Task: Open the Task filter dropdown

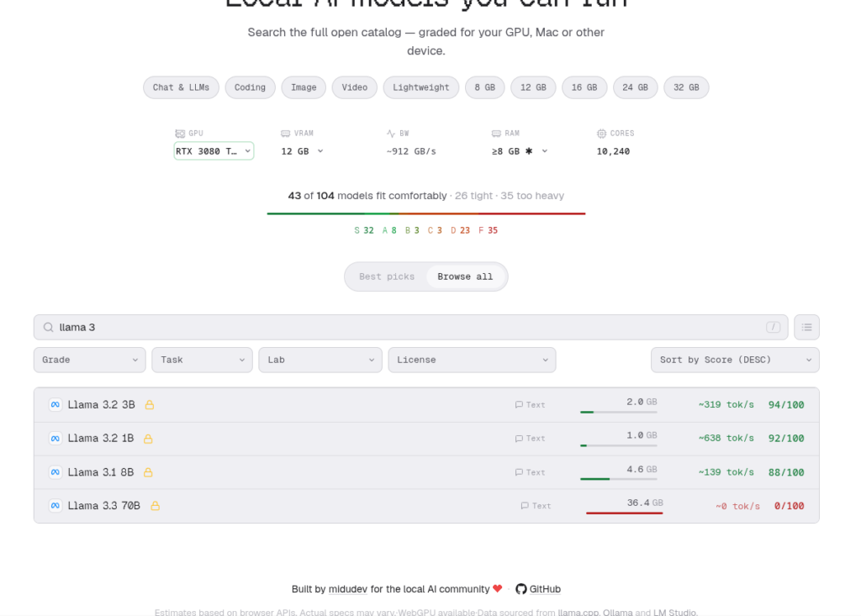Action: coord(202,361)
